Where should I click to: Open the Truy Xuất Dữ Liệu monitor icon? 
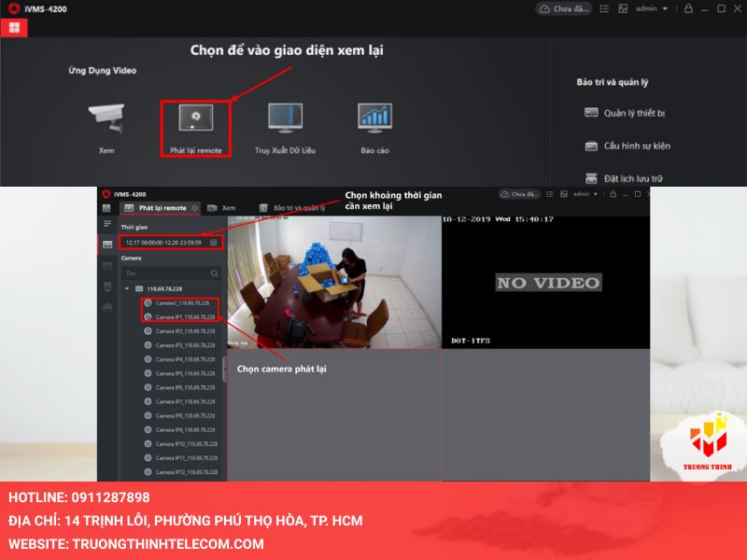(286, 118)
